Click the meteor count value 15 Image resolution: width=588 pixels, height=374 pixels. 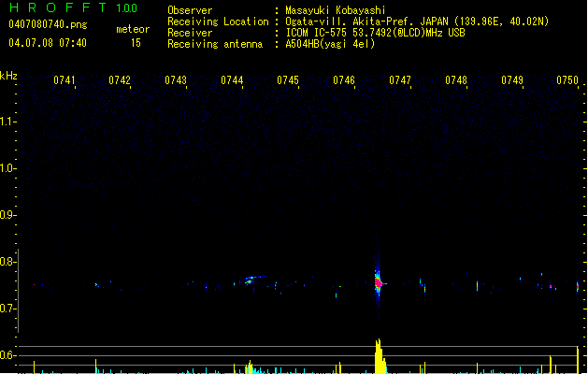coord(136,43)
